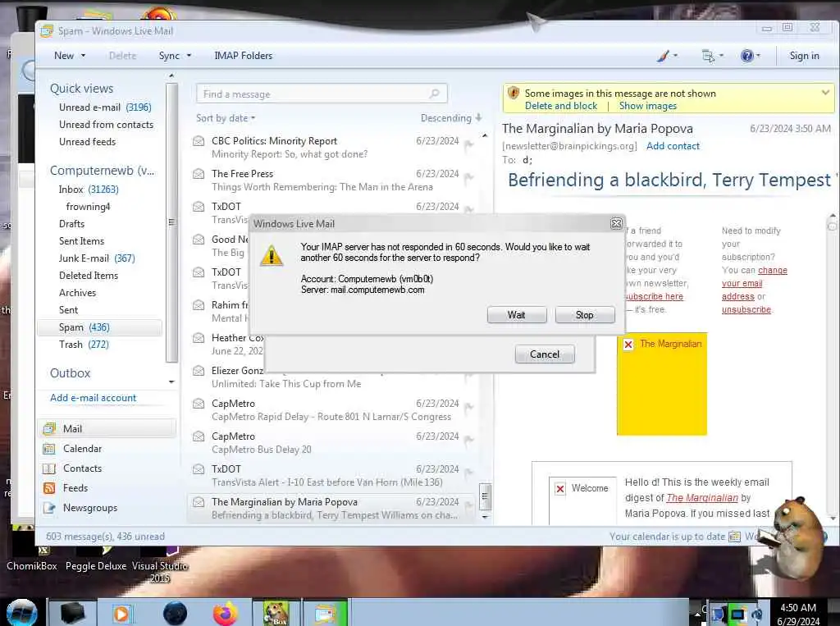Click the Wait button in the dialog
Image resolution: width=840 pixels, height=626 pixels.
[x=517, y=315]
